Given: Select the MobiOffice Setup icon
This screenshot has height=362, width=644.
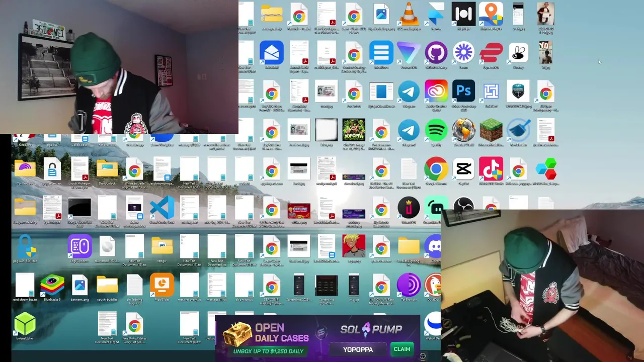Looking at the screenshot, I should coord(545,169).
